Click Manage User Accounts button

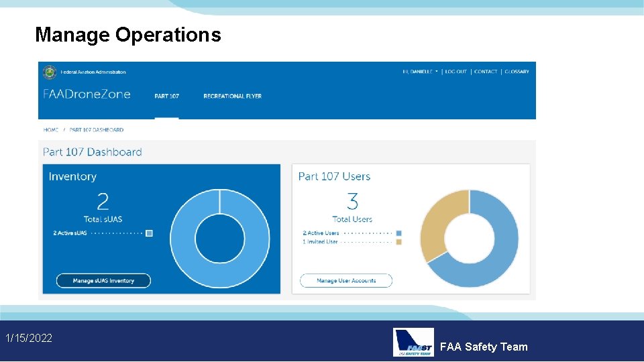[x=346, y=281]
